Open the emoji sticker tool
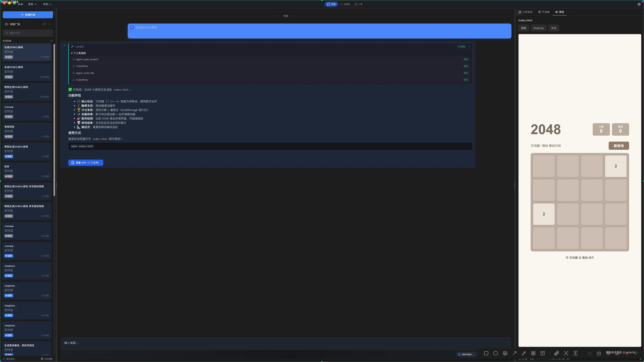 click(505, 353)
